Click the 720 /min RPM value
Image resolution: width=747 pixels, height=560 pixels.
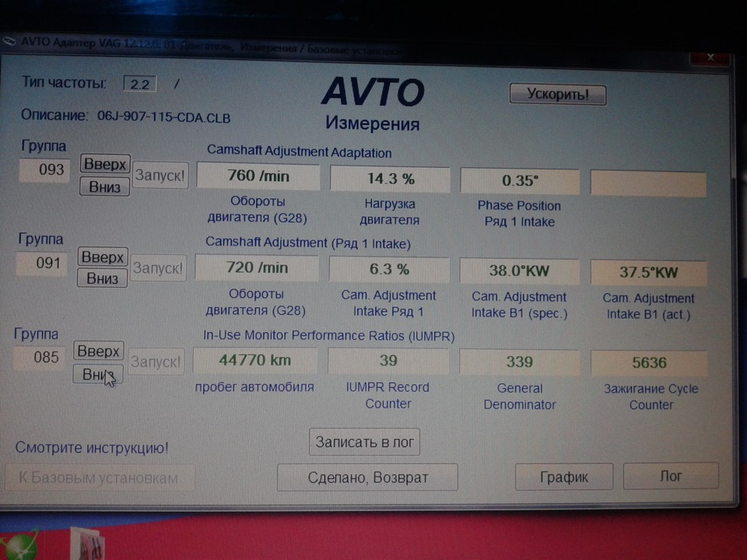point(257,268)
